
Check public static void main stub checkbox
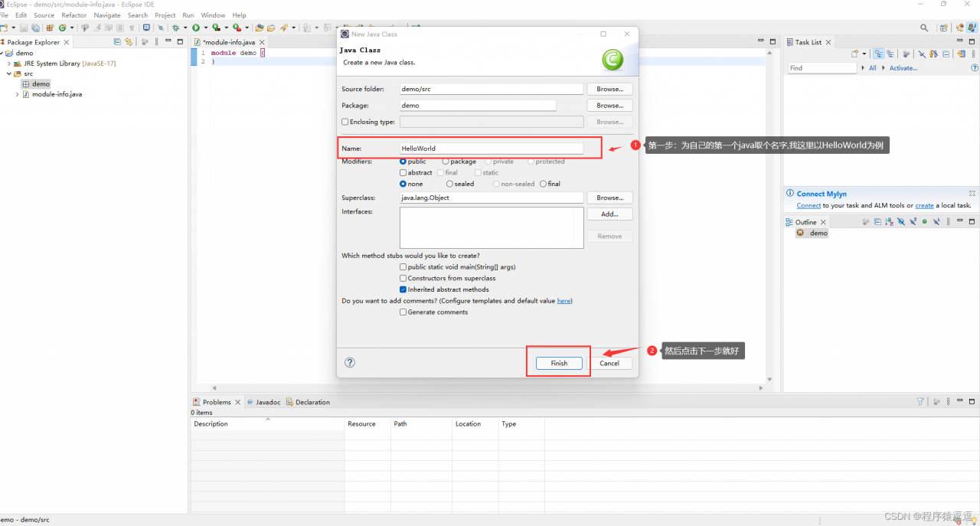pyautogui.click(x=403, y=267)
